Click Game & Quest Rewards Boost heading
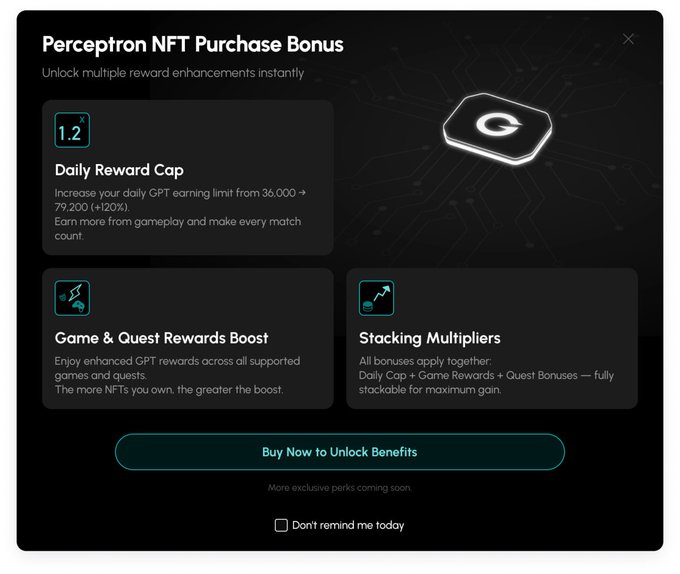 pyautogui.click(x=161, y=338)
